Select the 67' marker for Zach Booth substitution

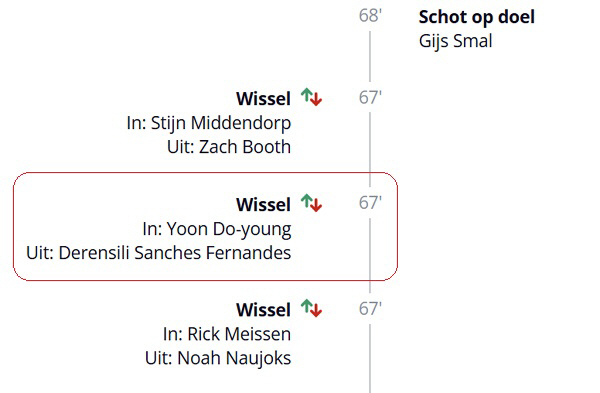click(x=370, y=98)
